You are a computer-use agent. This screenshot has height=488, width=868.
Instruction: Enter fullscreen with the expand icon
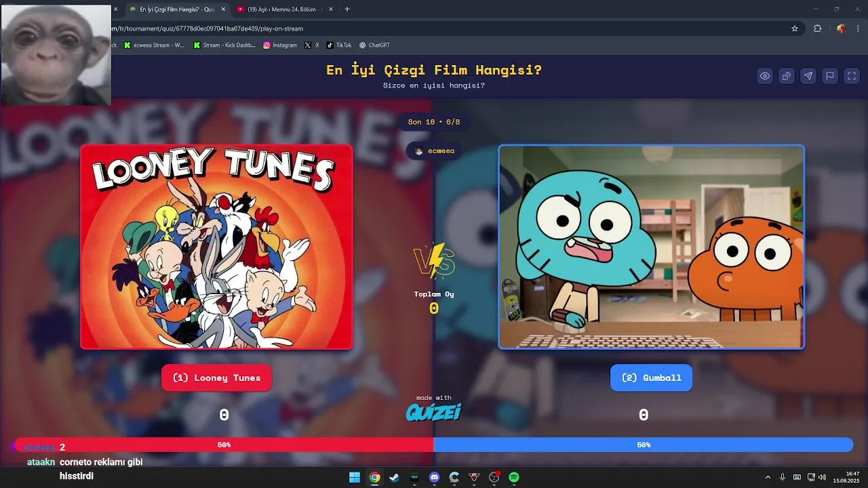coord(852,76)
